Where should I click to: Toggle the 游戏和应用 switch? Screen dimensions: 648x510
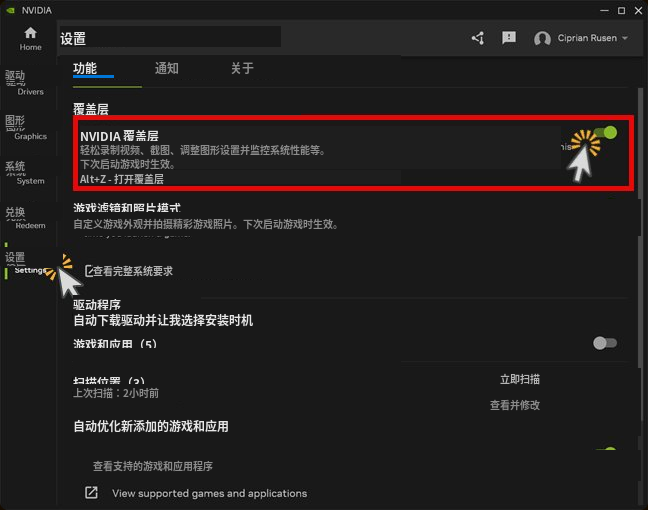coord(605,343)
